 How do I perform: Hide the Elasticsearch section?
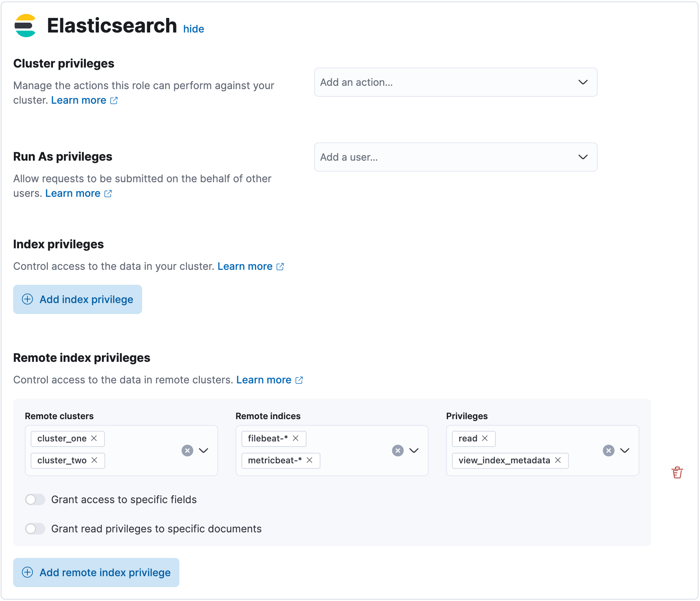pyautogui.click(x=194, y=29)
